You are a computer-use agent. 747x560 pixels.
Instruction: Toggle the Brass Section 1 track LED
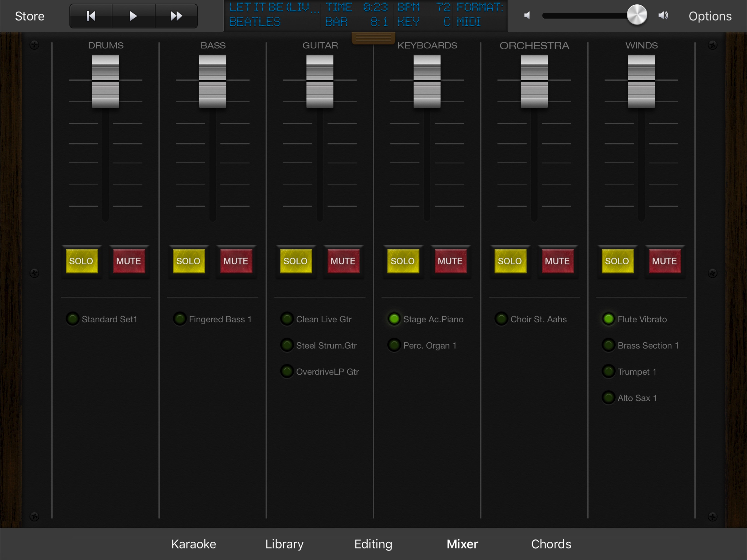(x=609, y=345)
